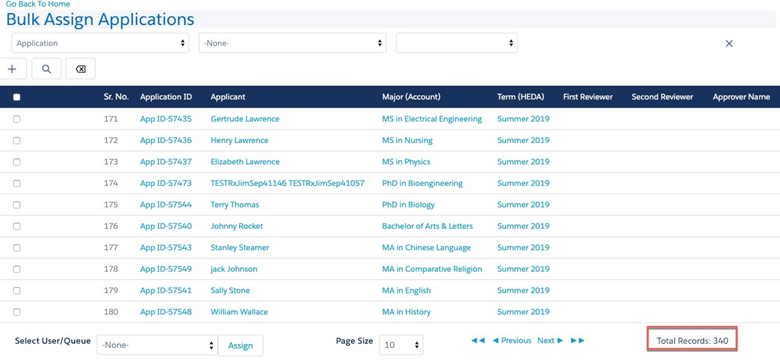Screen dimensions: 780x361
Task: Remove filter row with X icon
Action: (729, 44)
